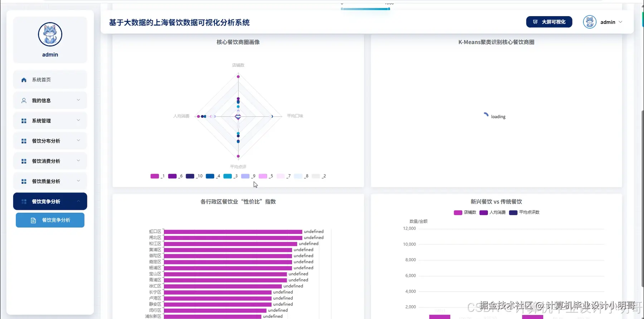Click the loading spinner in K-Means panel

(x=486, y=115)
